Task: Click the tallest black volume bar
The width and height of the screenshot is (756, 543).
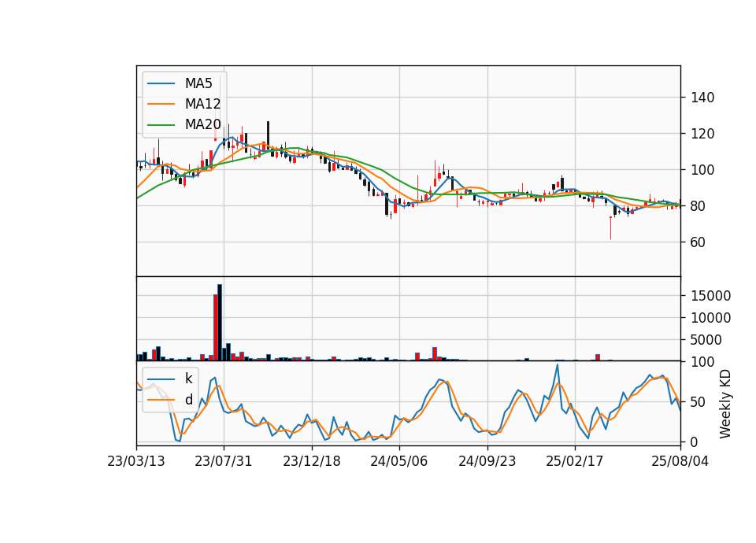Action: [x=220, y=323]
